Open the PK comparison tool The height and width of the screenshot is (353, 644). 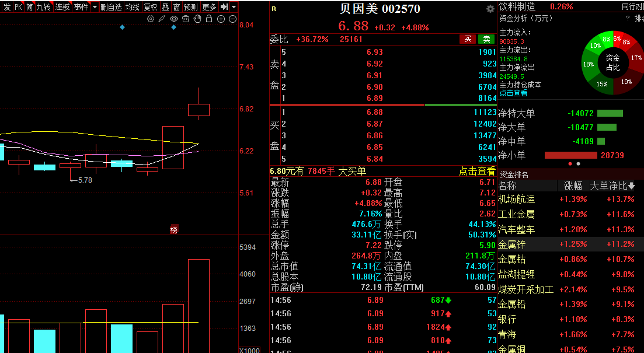pos(18,7)
